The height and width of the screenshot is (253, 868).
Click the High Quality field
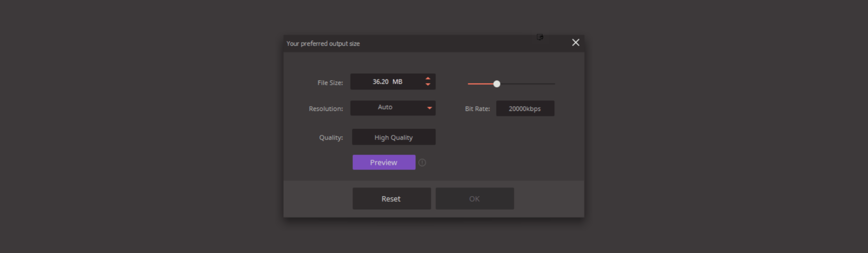click(x=394, y=137)
